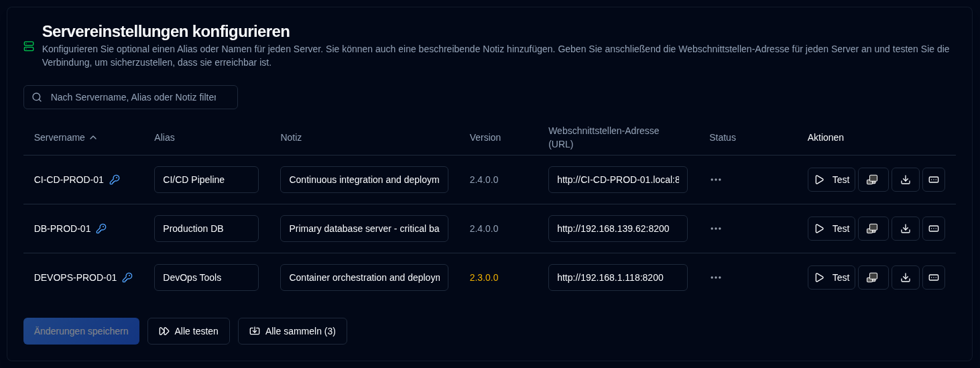Click the yellow 2.3.0.0 version
The width and height of the screenshot is (980, 368).
coord(484,278)
